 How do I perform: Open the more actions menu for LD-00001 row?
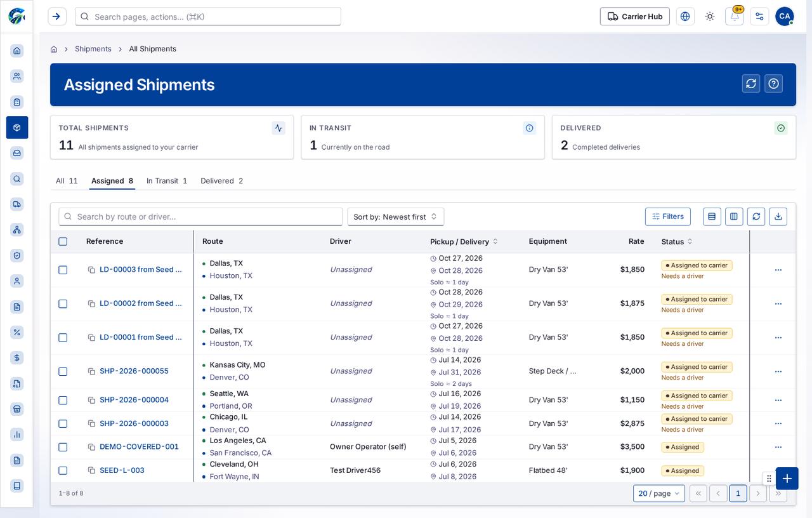[778, 338]
